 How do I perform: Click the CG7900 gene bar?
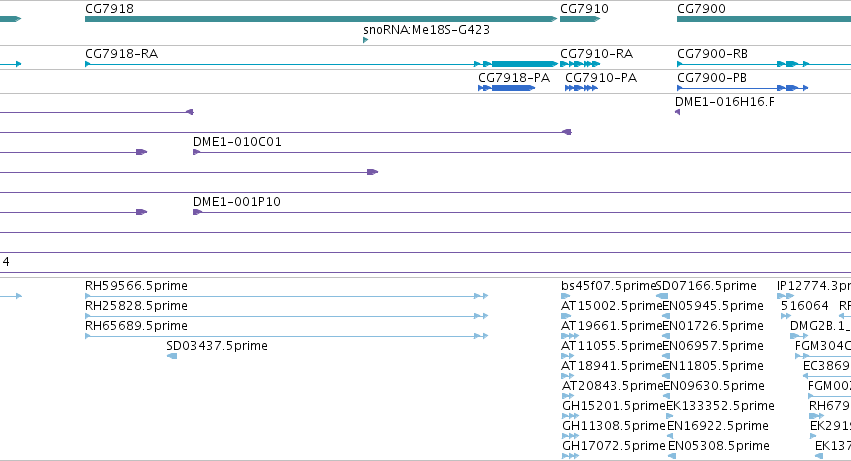click(764, 19)
